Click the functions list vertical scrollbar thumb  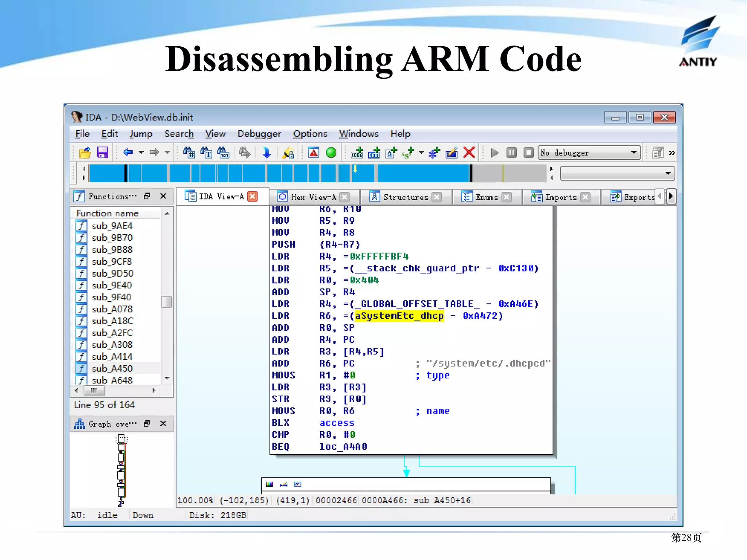click(x=167, y=302)
